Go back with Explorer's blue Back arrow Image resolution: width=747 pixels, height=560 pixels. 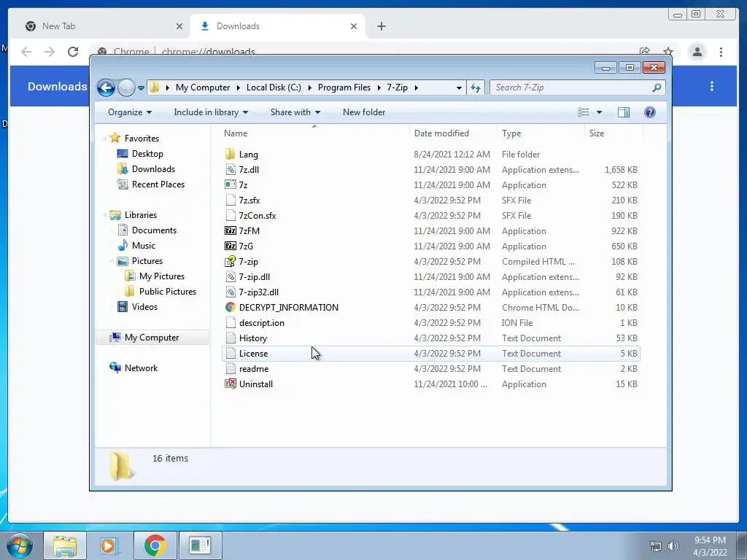click(106, 87)
